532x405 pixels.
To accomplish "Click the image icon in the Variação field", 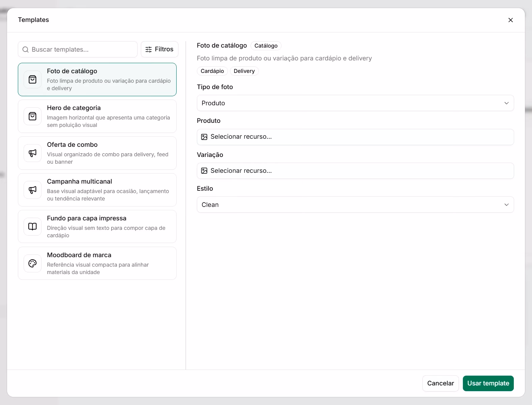I will tap(204, 171).
